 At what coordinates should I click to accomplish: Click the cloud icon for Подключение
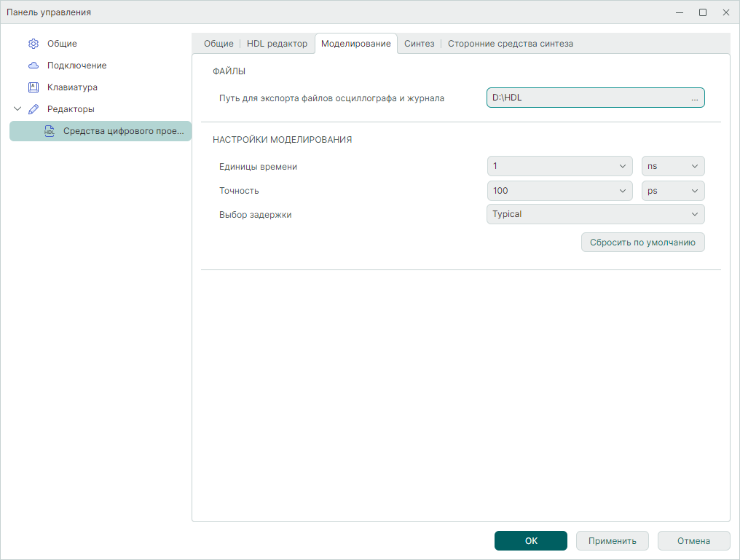tap(34, 66)
